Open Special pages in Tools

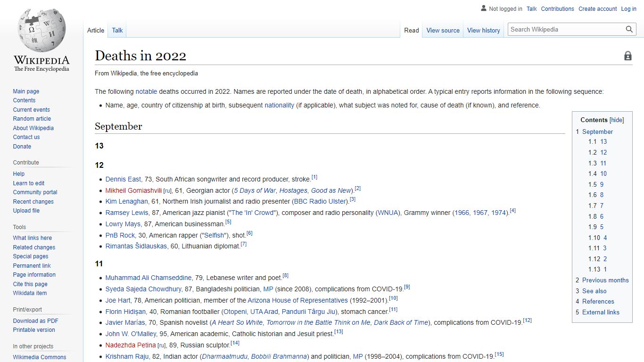31,256
